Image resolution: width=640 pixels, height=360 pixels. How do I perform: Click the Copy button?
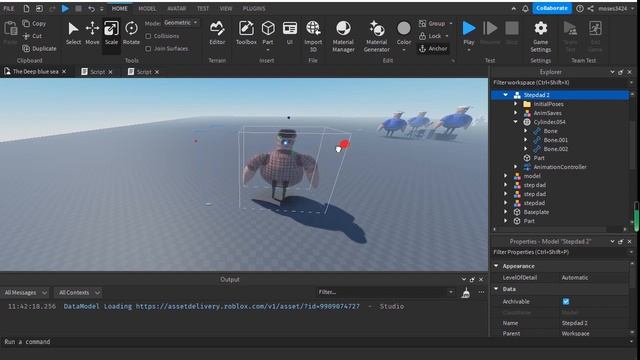click(x=34, y=24)
